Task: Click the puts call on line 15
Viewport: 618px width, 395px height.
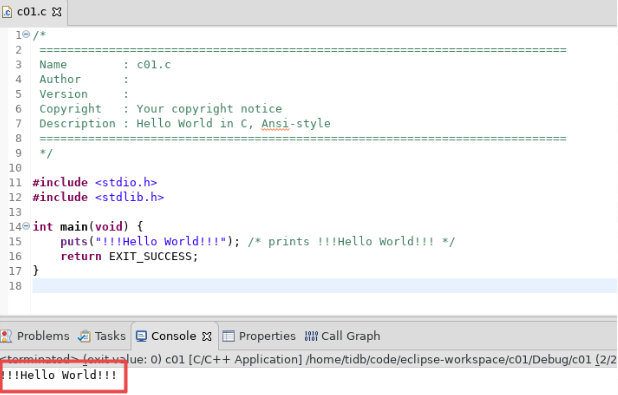Action: click(150, 241)
